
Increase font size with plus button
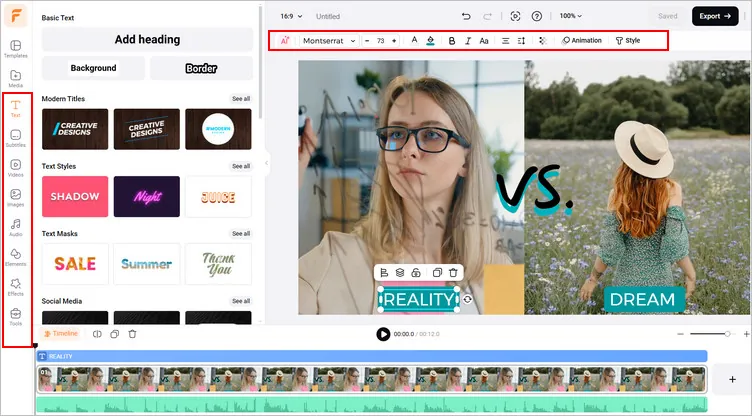point(394,41)
